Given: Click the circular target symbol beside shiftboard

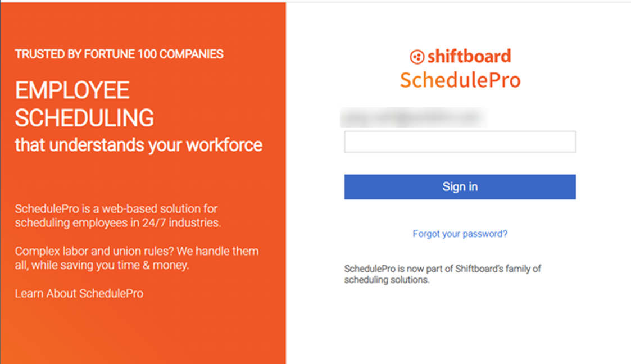Looking at the screenshot, I should [417, 56].
